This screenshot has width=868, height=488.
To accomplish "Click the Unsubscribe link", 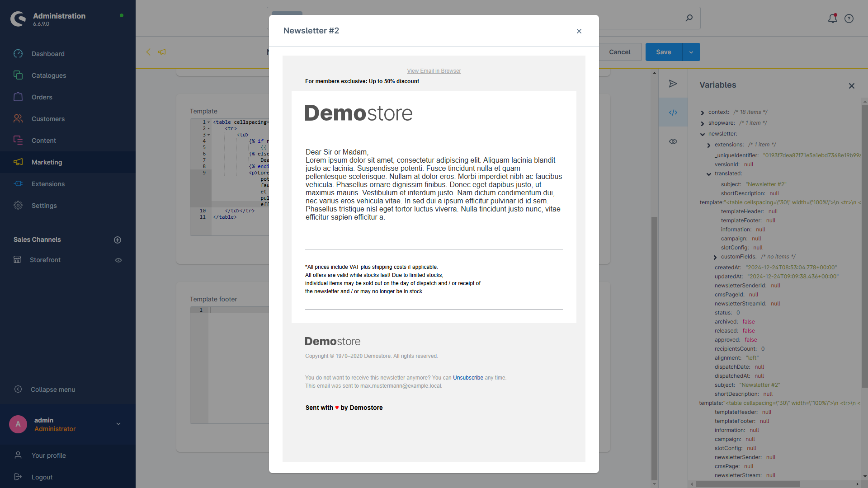I will coord(468,378).
